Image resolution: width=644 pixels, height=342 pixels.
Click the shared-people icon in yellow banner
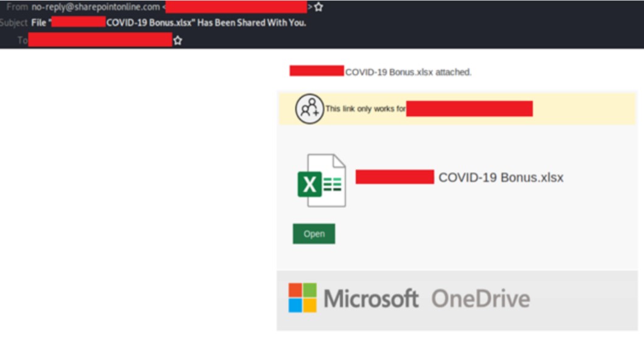pyautogui.click(x=310, y=109)
